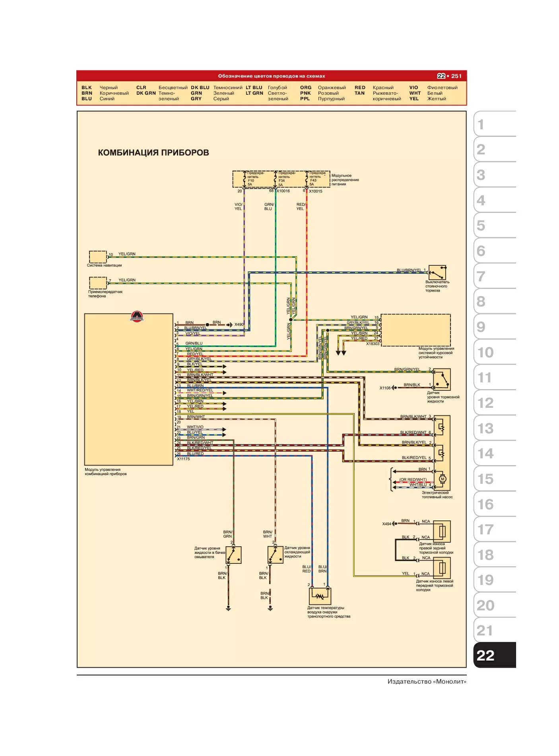This screenshot has height=756, width=559.
Task: Click the right rear brake pad wear sensor
Action: pos(442,531)
